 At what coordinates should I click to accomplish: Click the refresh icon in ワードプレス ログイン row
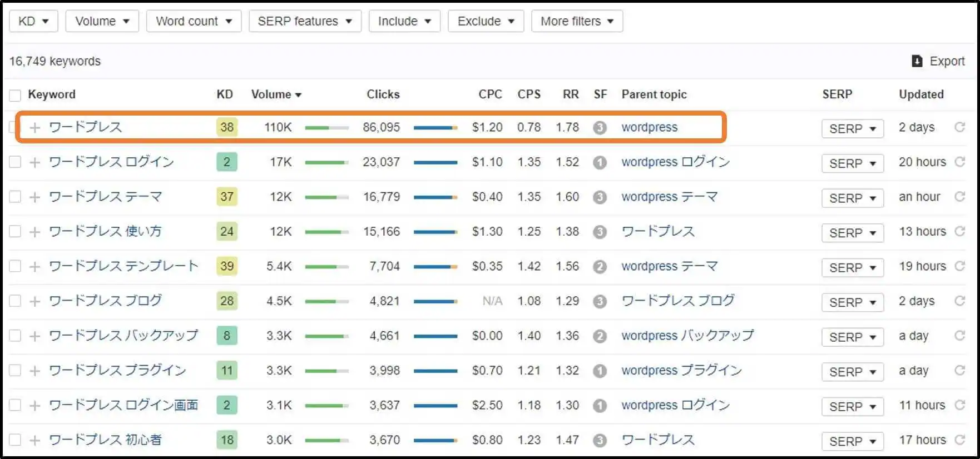[x=959, y=162]
